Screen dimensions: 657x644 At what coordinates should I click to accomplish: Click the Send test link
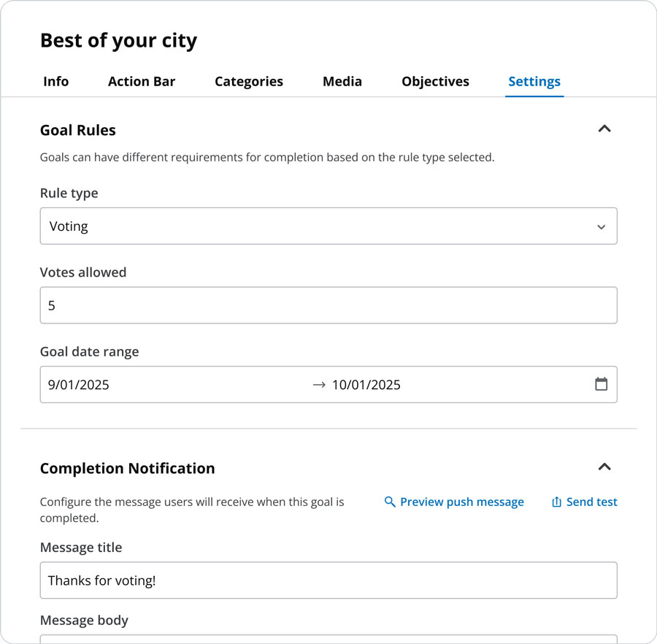click(x=591, y=502)
